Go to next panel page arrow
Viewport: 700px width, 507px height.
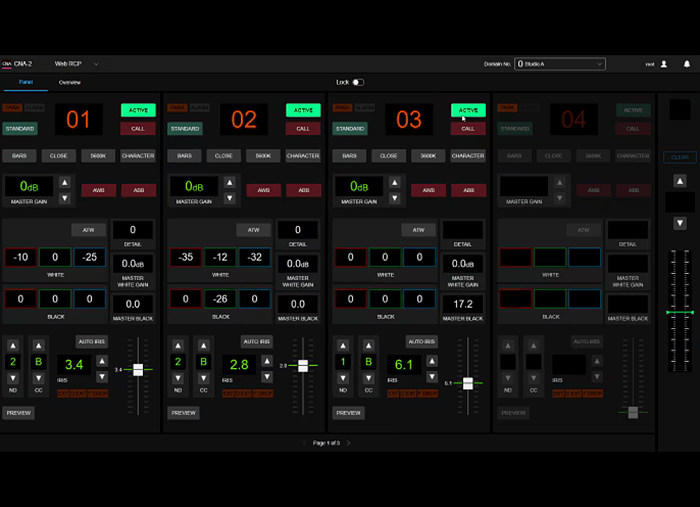point(349,443)
